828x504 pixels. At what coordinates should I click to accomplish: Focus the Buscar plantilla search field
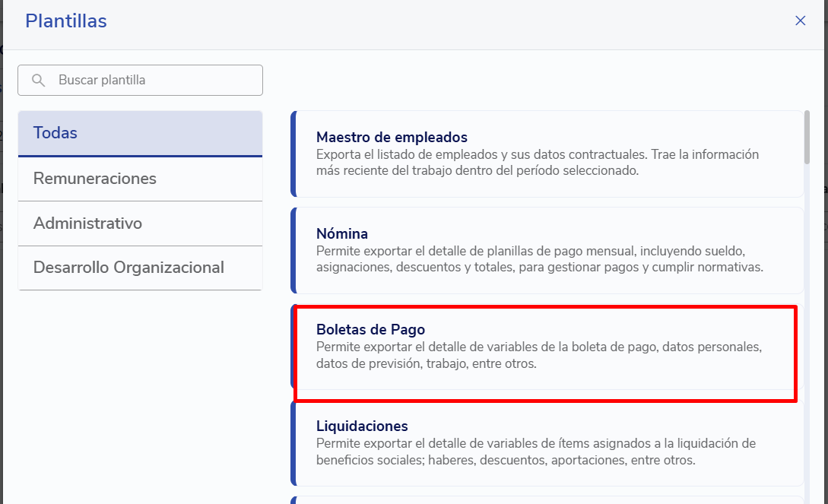[x=152, y=80]
